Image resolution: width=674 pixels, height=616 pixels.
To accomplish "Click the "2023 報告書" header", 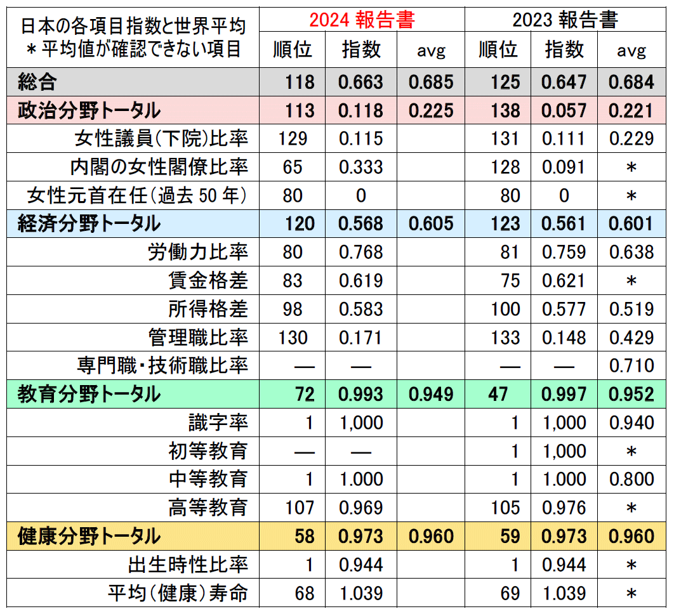I will 565,20.
